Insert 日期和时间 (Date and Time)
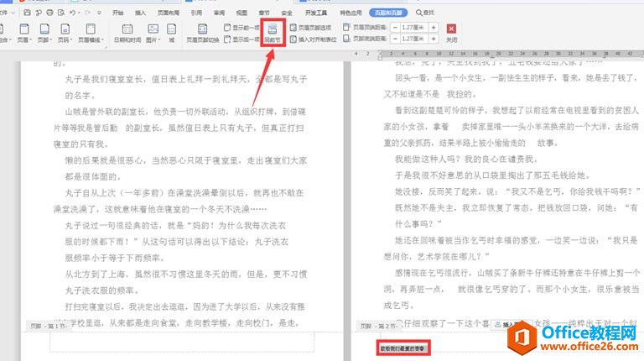Image resolution: width=644 pixels, height=361 pixels. [127, 33]
